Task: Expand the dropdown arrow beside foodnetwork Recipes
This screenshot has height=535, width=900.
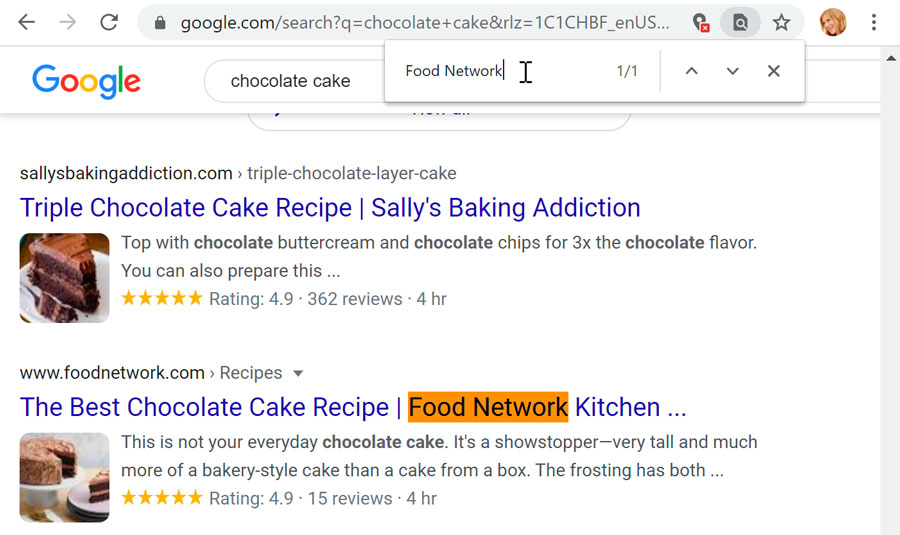Action: click(298, 374)
